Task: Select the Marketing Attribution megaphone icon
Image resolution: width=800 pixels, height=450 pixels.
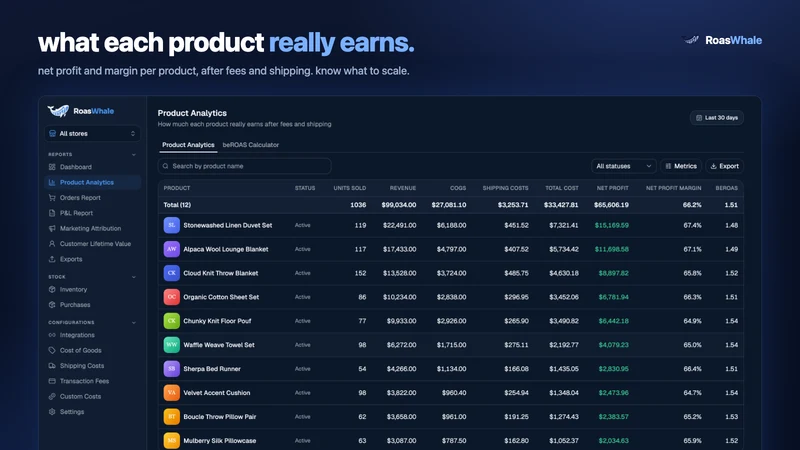Action: [x=52, y=228]
